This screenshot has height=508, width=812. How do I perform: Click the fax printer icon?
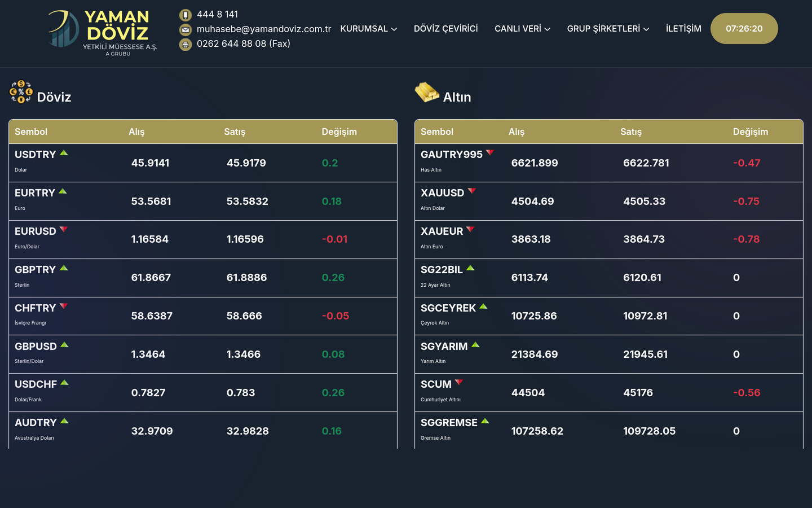click(186, 44)
